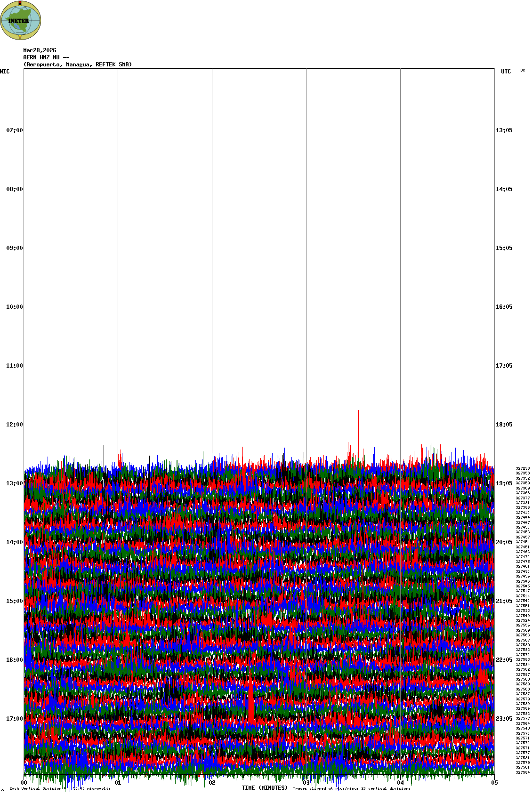Click the 17:00 local time label
532x795 pixels.
(14, 719)
